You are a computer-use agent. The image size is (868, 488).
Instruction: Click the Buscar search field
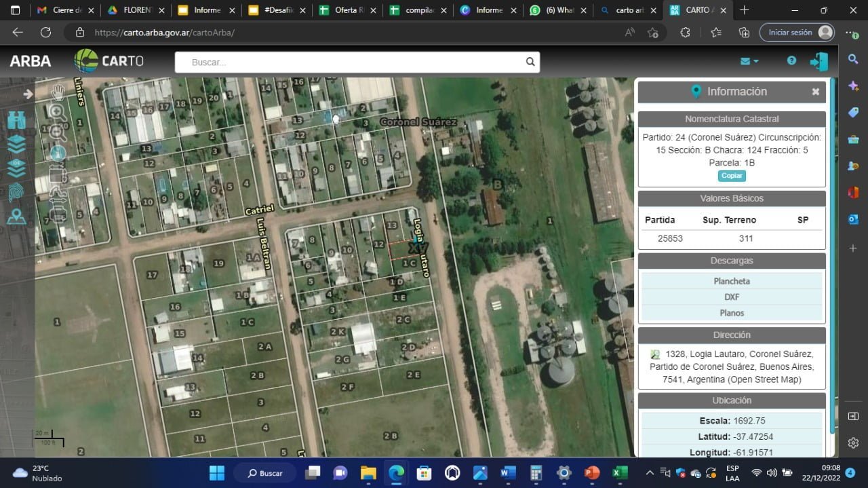tap(357, 62)
